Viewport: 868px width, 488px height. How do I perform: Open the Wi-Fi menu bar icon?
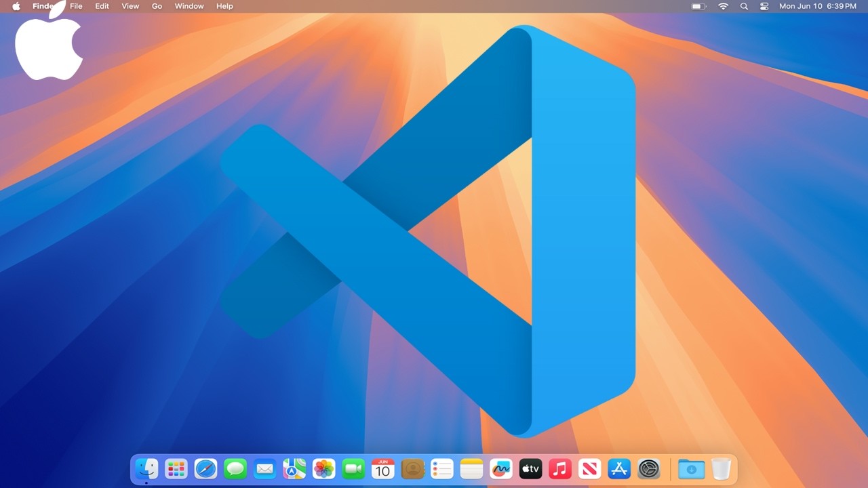click(x=724, y=6)
